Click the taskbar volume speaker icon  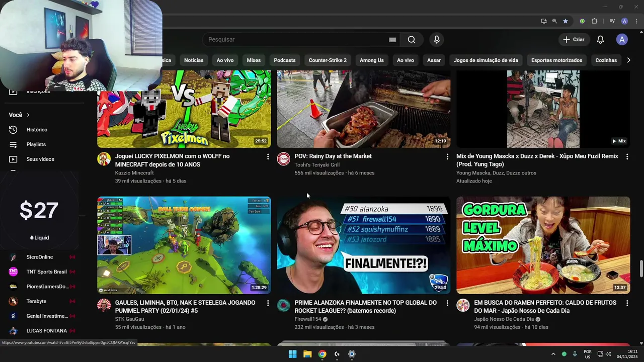pos(608,354)
